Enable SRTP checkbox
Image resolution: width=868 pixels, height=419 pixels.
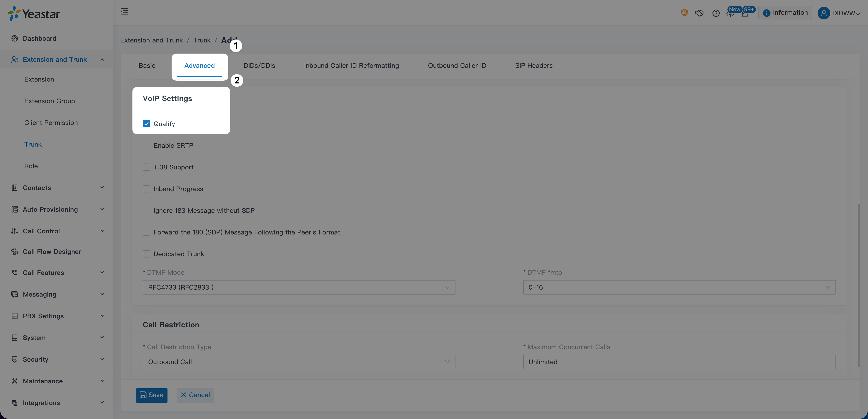click(146, 145)
